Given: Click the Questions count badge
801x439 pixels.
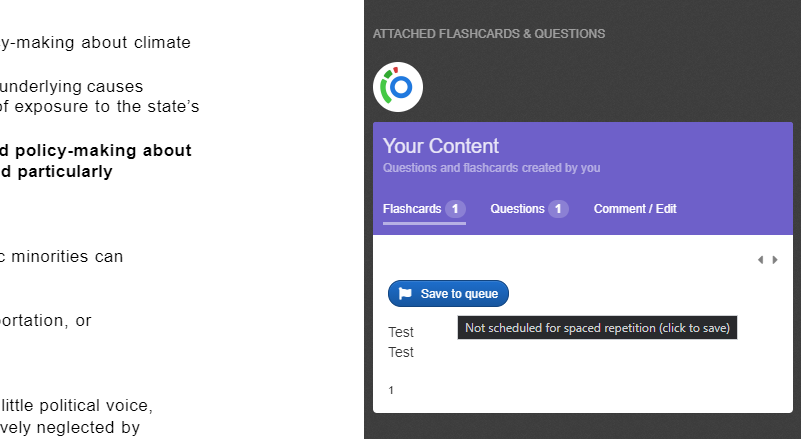Looking at the screenshot, I should 558,209.
